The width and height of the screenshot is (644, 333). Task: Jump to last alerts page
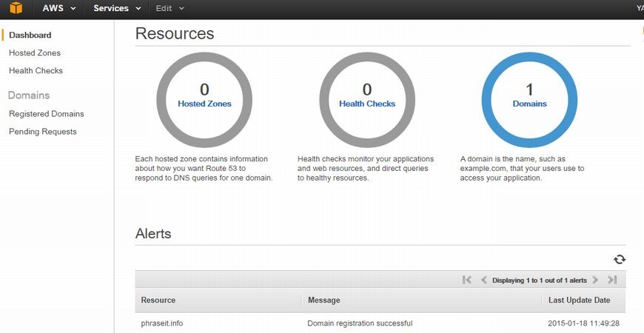click(612, 280)
